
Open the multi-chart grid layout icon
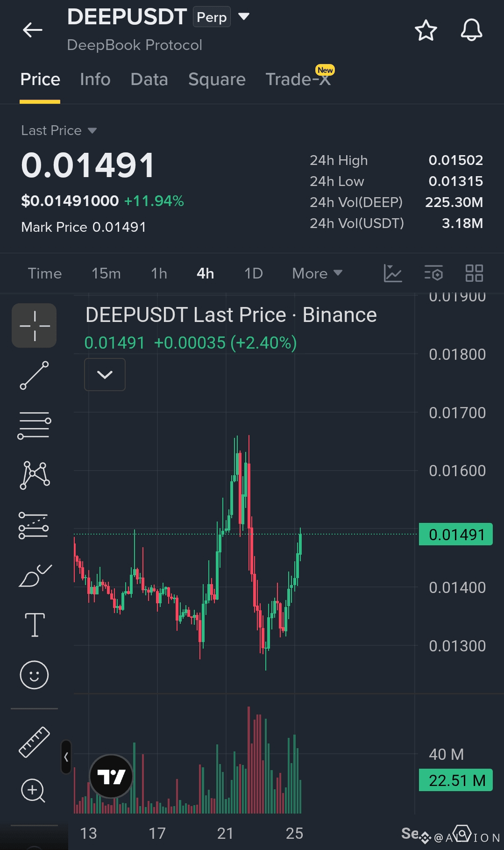(x=474, y=273)
